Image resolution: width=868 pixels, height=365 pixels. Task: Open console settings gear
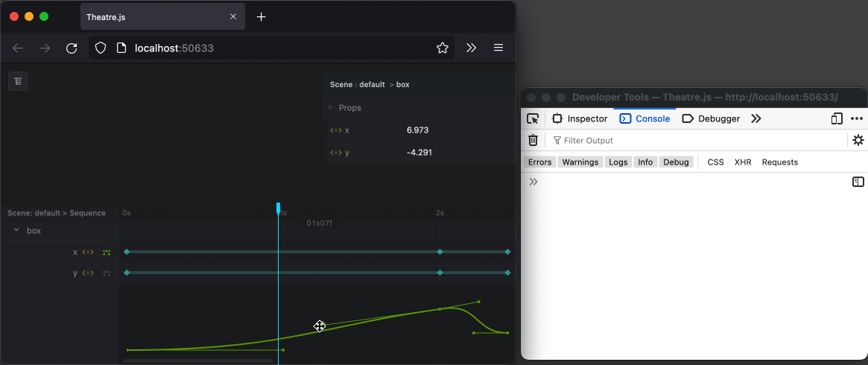pyautogui.click(x=858, y=140)
